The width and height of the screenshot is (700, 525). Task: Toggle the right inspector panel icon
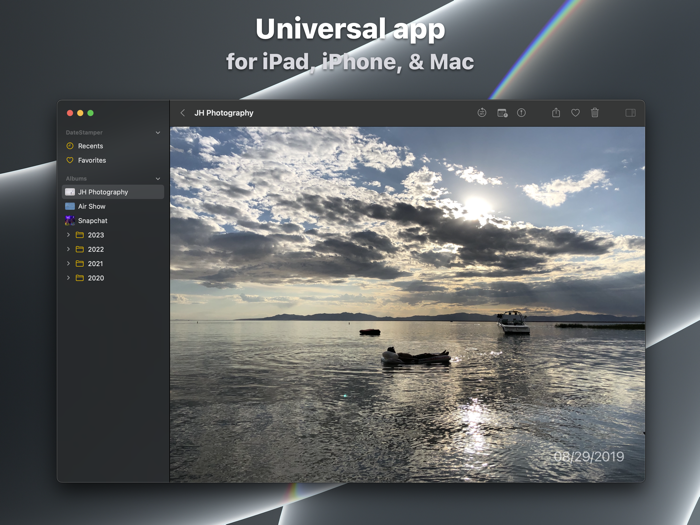(x=630, y=113)
